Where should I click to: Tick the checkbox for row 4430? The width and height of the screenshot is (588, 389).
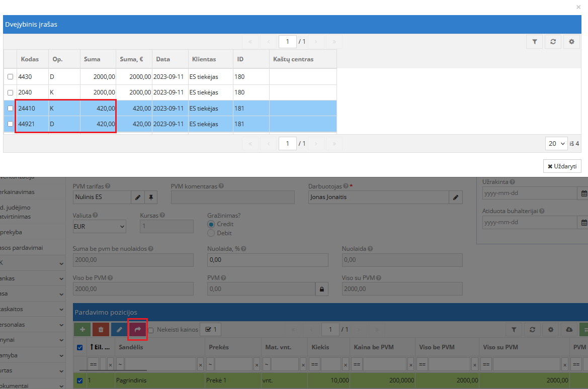(x=10, y=77)
